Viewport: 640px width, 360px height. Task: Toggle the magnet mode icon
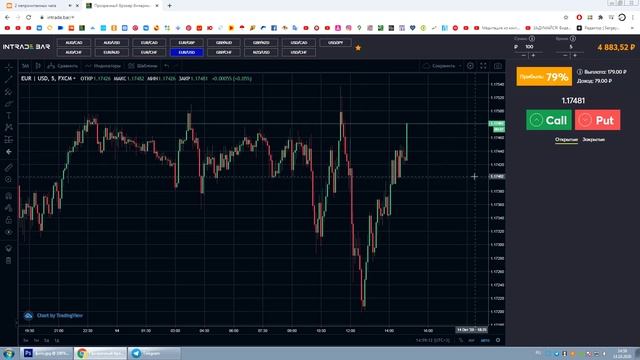[x=9, y=196]
